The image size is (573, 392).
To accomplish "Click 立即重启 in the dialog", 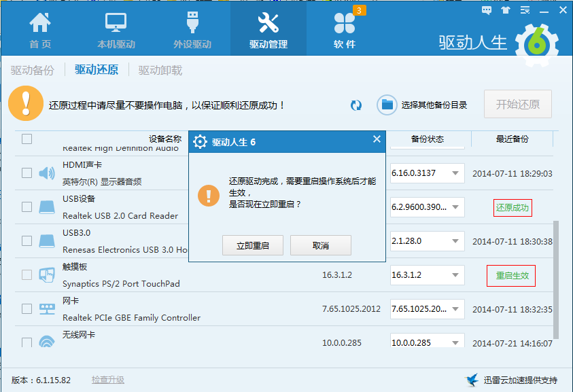I will tap(253, 245).
